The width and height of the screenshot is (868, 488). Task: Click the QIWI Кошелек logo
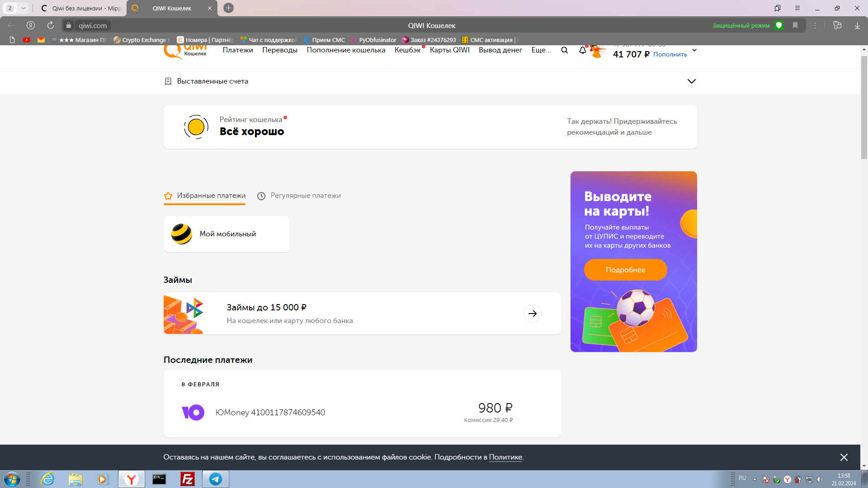[185, 52]
